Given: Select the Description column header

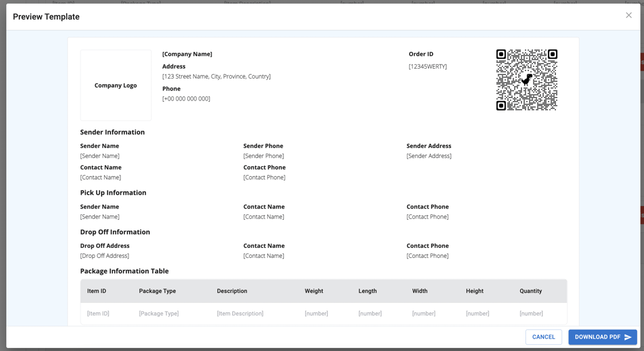Looking at the screenshot, I should pyautogui.click(x=232, y=291).
